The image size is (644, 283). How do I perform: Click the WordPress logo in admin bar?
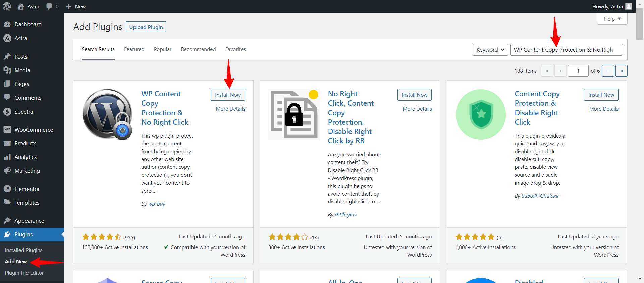(x=7, y=6)
